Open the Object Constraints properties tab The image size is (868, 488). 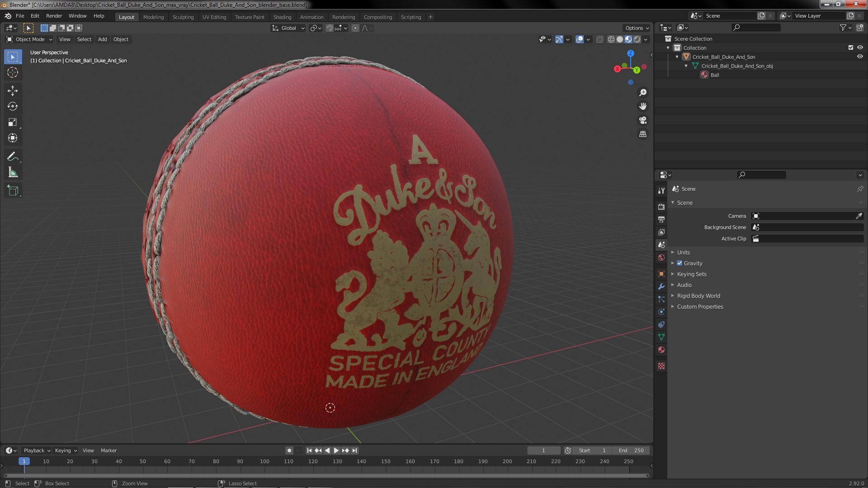[661, 324]
